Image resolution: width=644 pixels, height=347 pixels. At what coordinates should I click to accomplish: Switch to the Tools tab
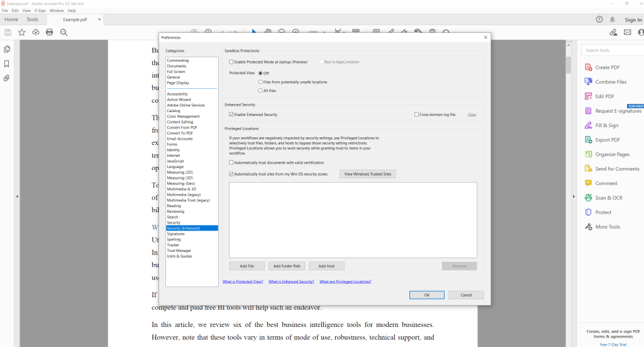point(33,20)
